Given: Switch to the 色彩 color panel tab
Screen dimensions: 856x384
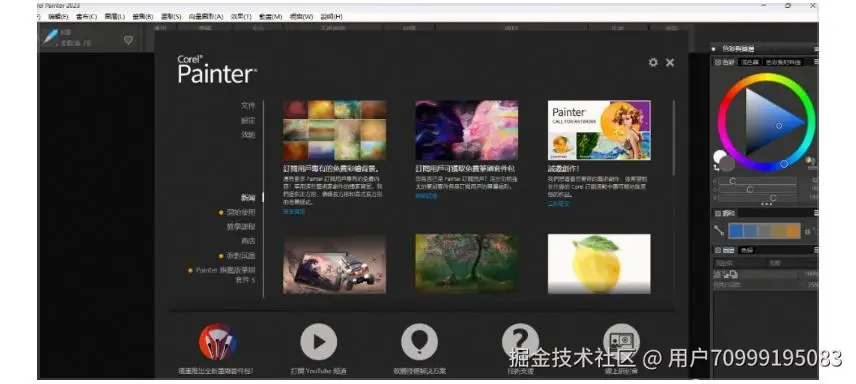Looking at the screenshot, I should 726,62.
